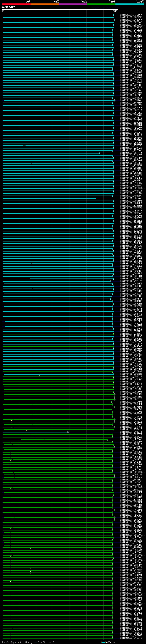146x644 pixels.
Task: Select the UniRef100_Q05962 entry
Action: coord(131,635)
